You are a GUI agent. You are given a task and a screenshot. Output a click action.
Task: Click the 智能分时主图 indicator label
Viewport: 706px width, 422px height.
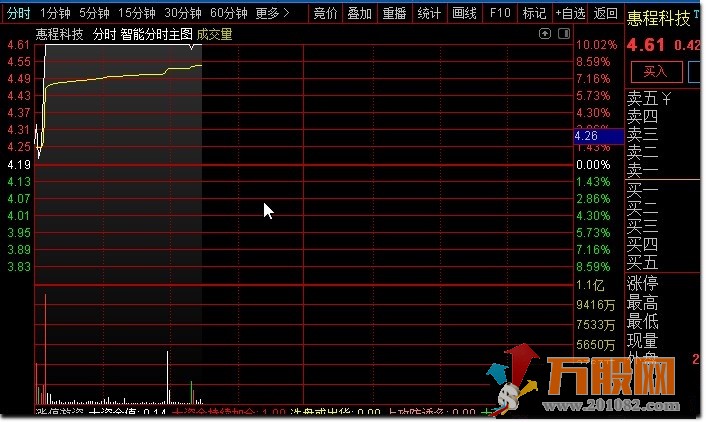(x=156, y=34)
